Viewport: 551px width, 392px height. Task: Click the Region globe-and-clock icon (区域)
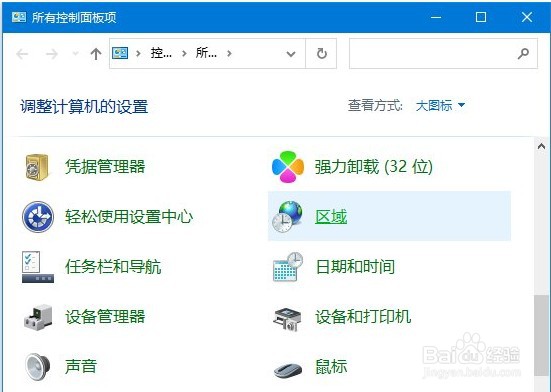[x=288, y=216]
